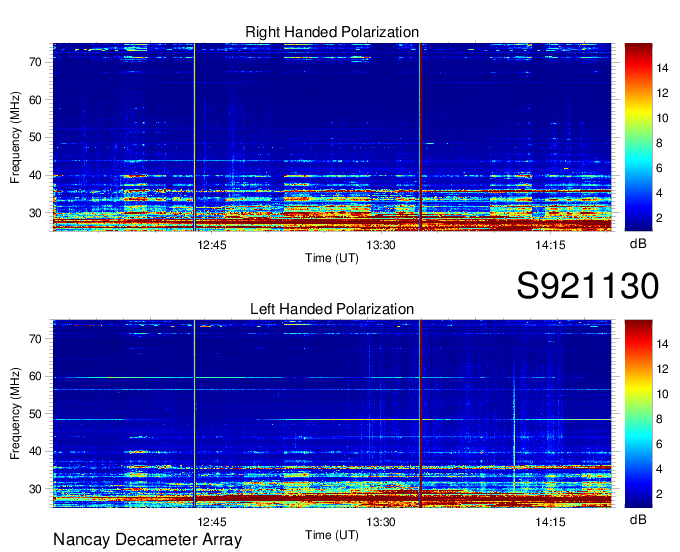Click the 40 MHz tick of Right Handed plot
The image size is (680, 552).
pyautogui.click(x=36, y=175)
